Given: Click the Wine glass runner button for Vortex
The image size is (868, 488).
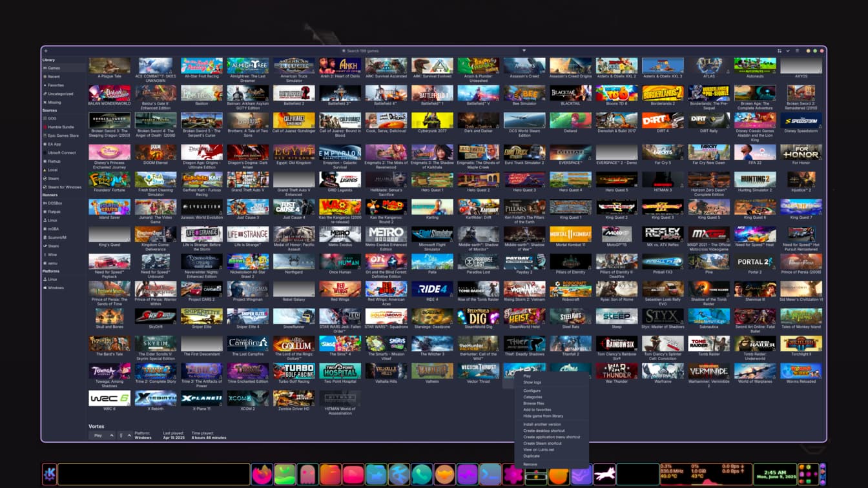Looking at the screenshot, I should point(121,435).
